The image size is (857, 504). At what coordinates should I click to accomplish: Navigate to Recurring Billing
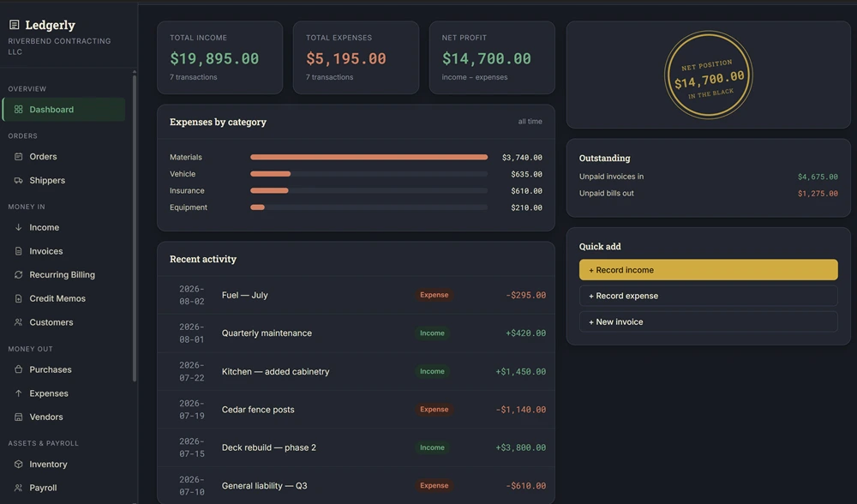point(64,274)
